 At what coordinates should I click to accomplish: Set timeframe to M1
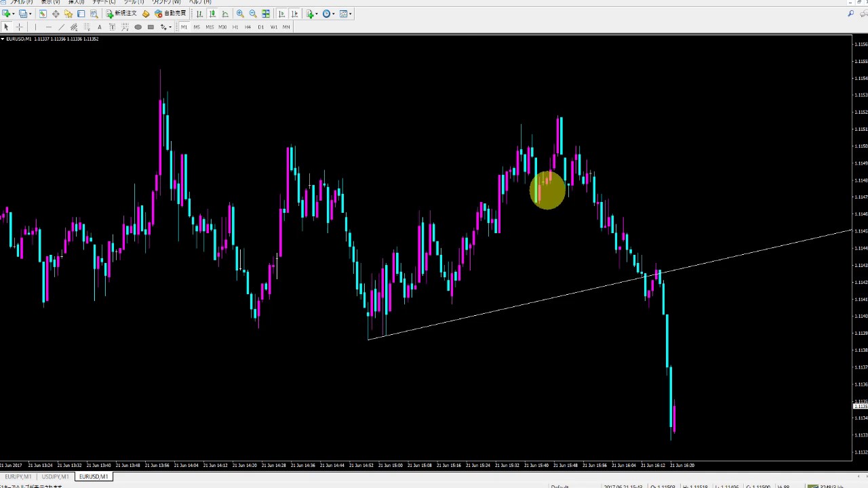pos(184,27)
